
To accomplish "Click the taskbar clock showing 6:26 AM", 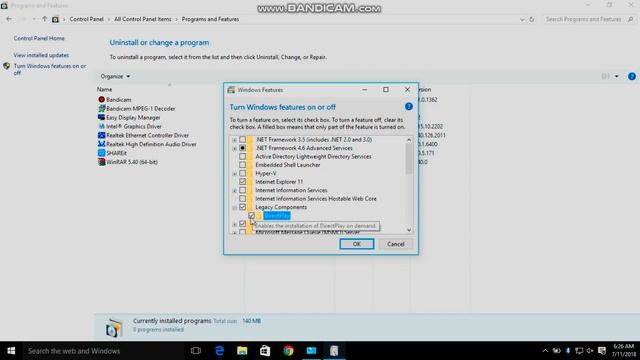I will (624, 350).
